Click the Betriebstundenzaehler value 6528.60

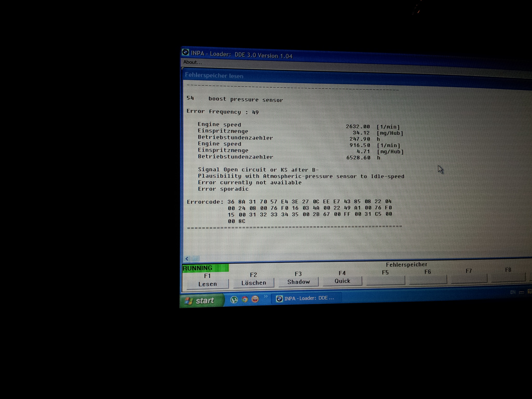[x=358, y=158]
